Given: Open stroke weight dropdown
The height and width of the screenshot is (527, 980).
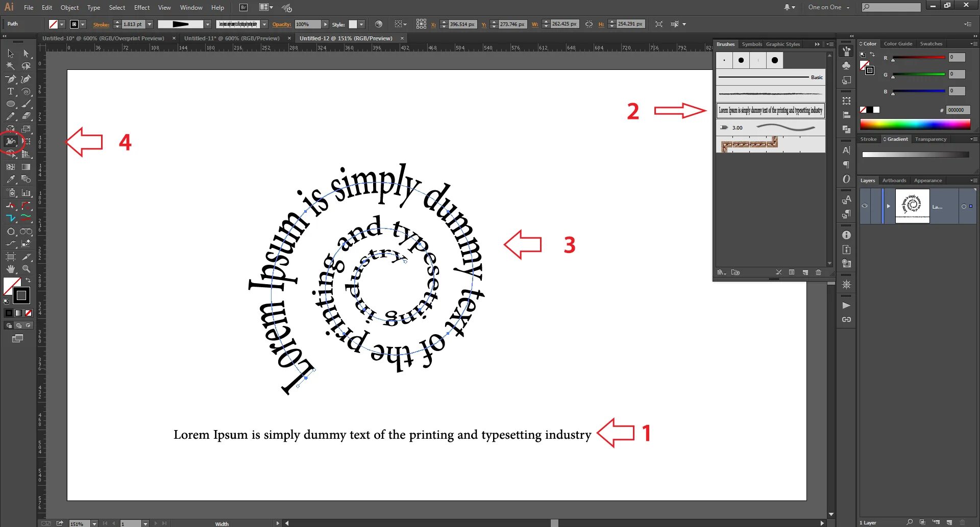Looking at the screenshot, I should tap(150, 24).
